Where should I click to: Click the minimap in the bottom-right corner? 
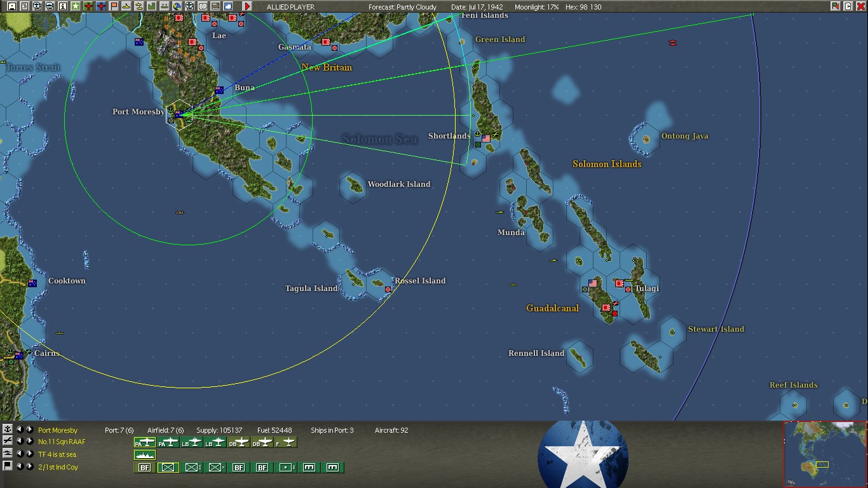tap(825, 454)
